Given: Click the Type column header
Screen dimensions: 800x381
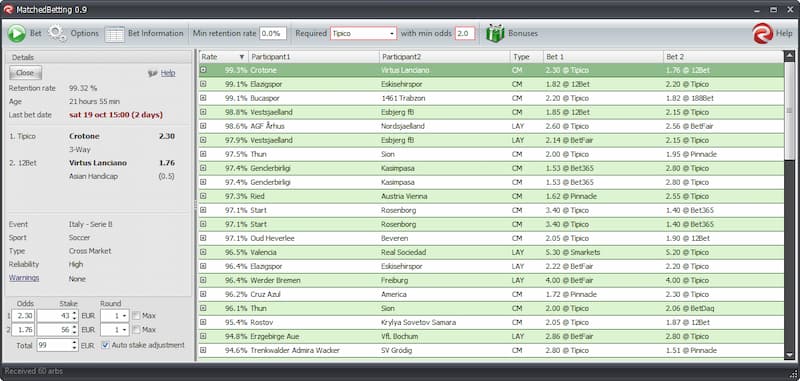Looking at the screenshot, I should pyautogui.click(x=527, y=57).
